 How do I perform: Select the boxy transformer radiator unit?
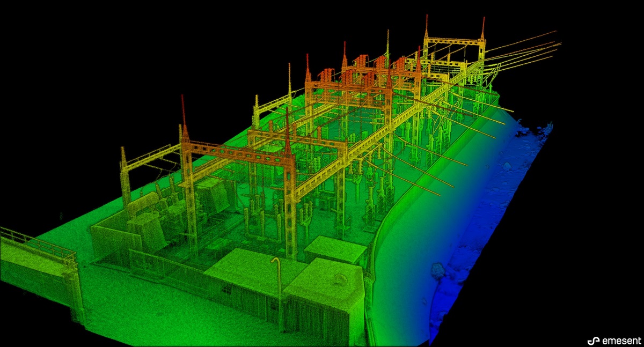pyautogui.click(x=214, y=194)
